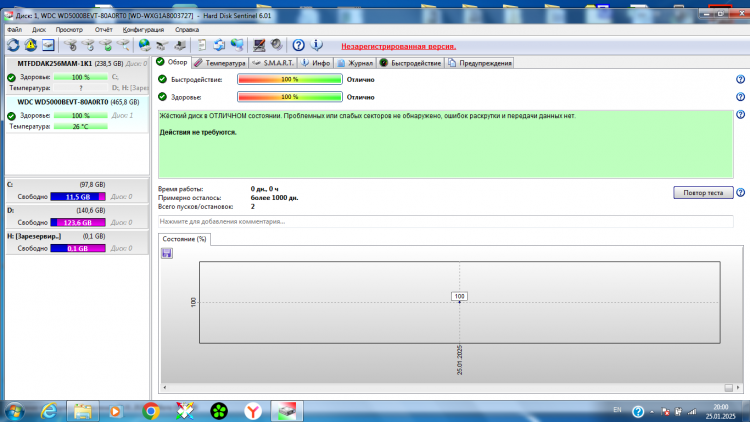Viewport: 750px width, 422px height.
Task: Click the globe and monitor network icon
Action: click(237, 45)
